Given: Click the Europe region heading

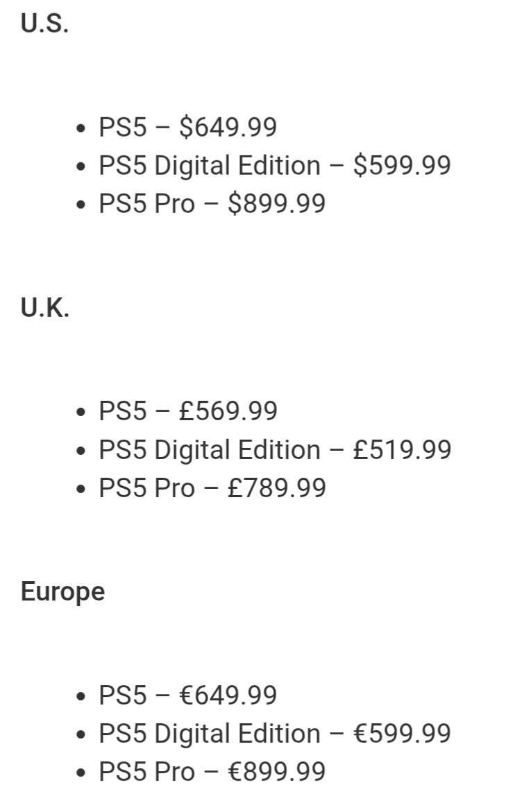Looking at the screenshot, I should coord(62,592).
